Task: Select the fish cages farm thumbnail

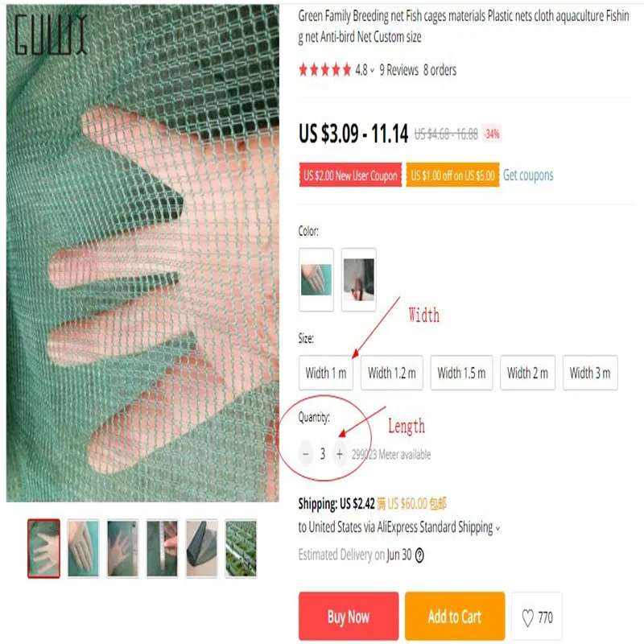Action: pyautogui.click(x=241, y=549)
